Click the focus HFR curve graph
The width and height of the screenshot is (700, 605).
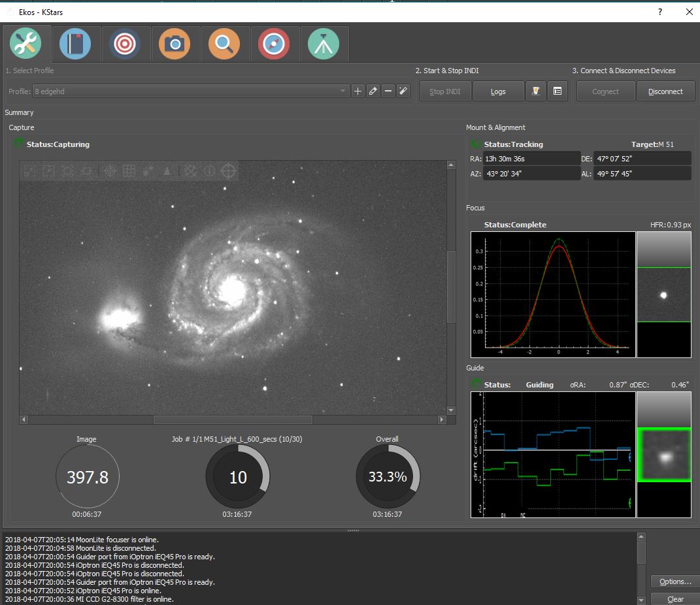[x=553, y=295]
